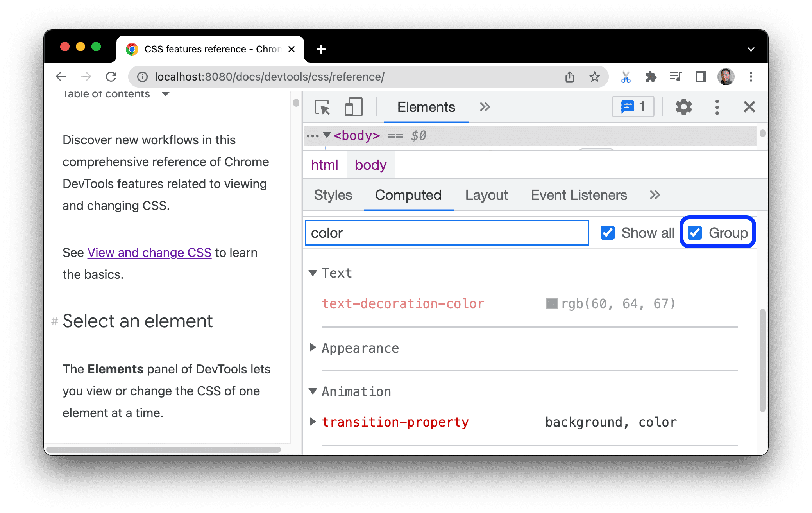
Task: Open the tab search chevron
Action: (x=751, y=49)
